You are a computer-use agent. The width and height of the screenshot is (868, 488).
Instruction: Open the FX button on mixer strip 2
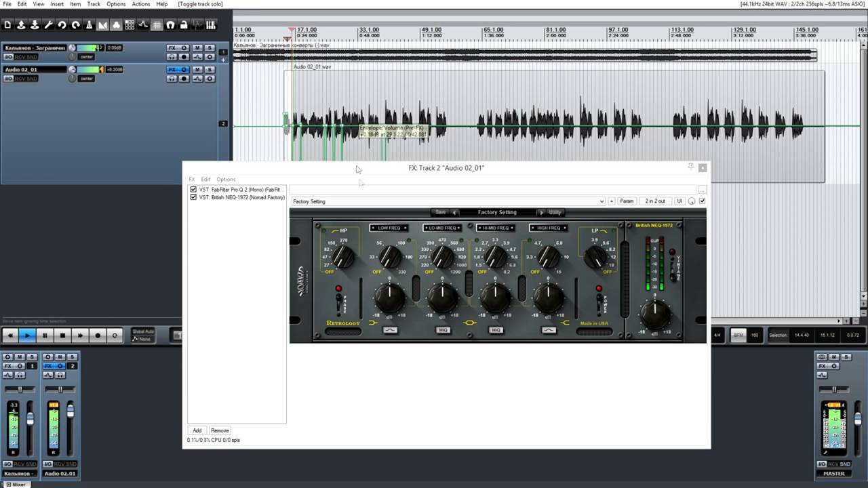tap(48, 366)
